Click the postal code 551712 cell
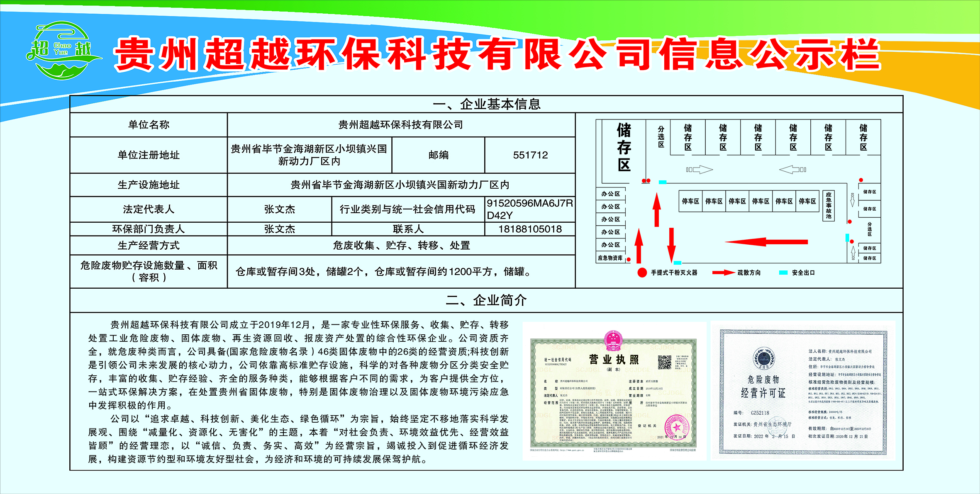 [x=530, y=155]
